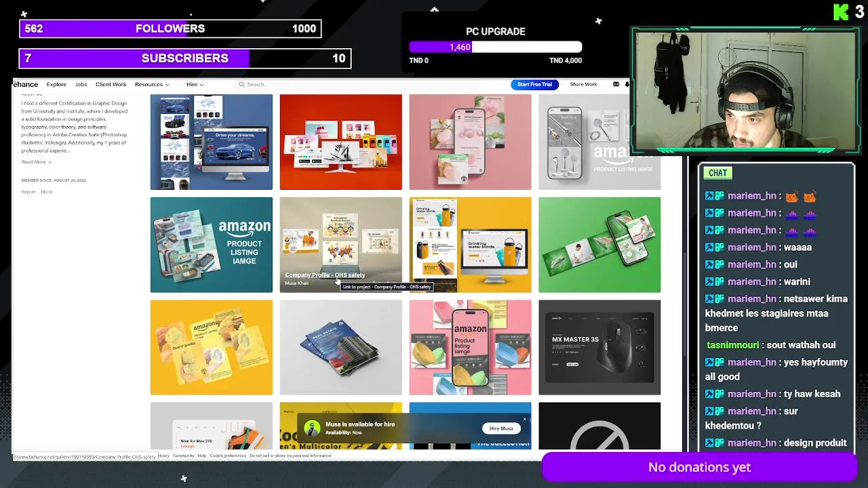Viewport: 868px width, 488px height.
Task: Click chat message 'mariem_hn : warini'
Action: point(757,281)
